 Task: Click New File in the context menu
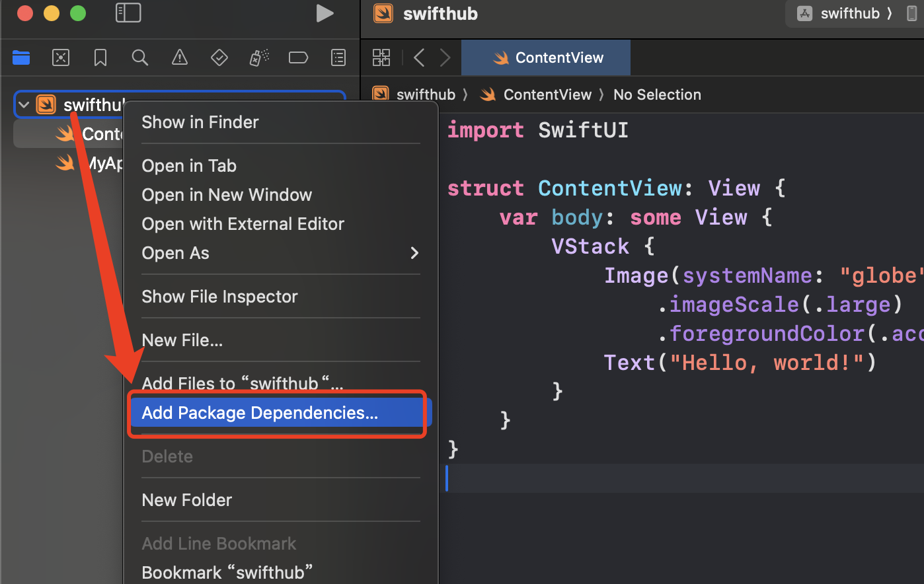(182, 340)
